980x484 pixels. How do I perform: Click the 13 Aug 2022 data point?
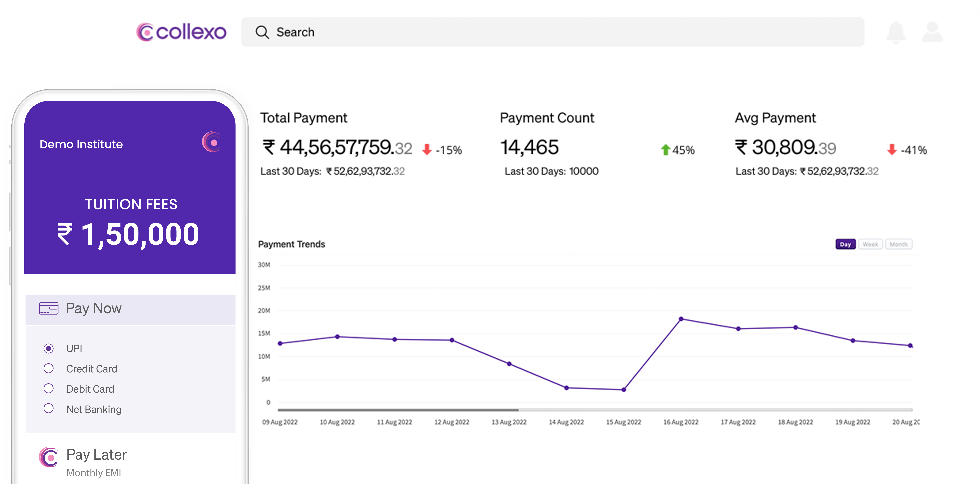click(x=509, y=364)
